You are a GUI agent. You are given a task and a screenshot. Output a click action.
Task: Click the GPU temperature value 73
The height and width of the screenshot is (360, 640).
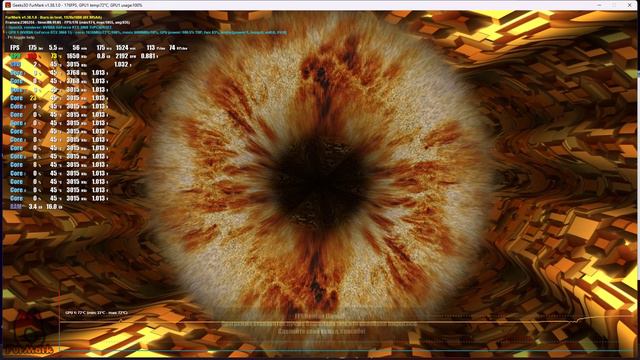coord(53,56)
